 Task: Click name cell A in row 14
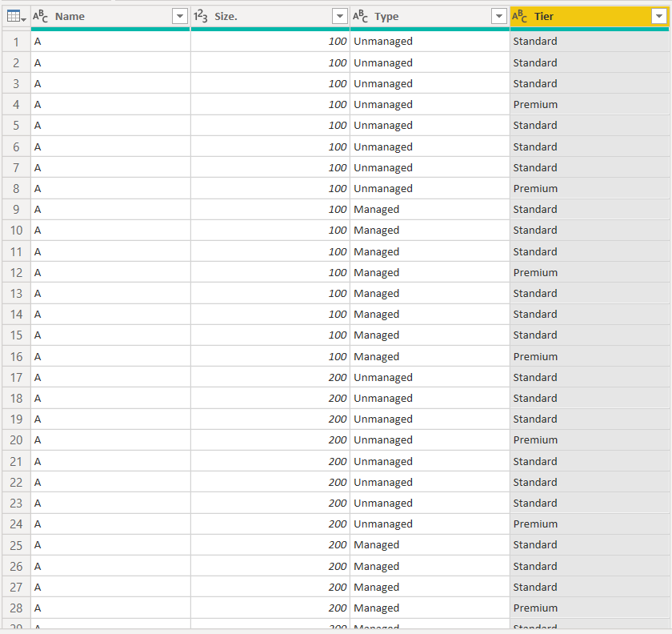[110, 315]
